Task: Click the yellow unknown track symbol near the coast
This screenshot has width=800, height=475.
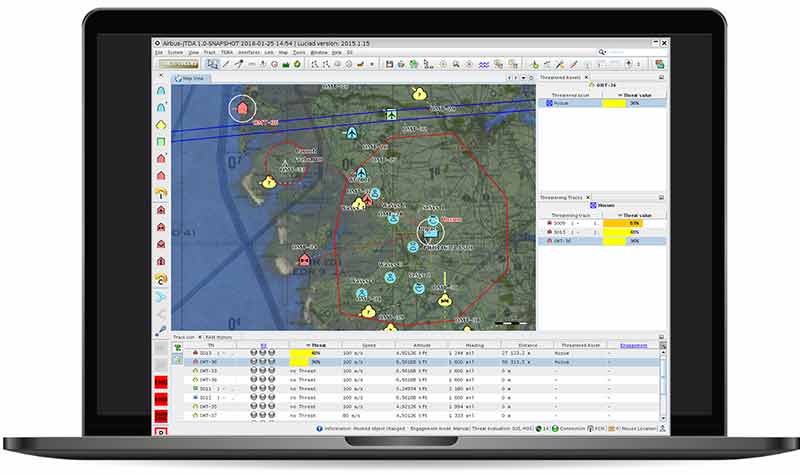Action: [267, 182]
